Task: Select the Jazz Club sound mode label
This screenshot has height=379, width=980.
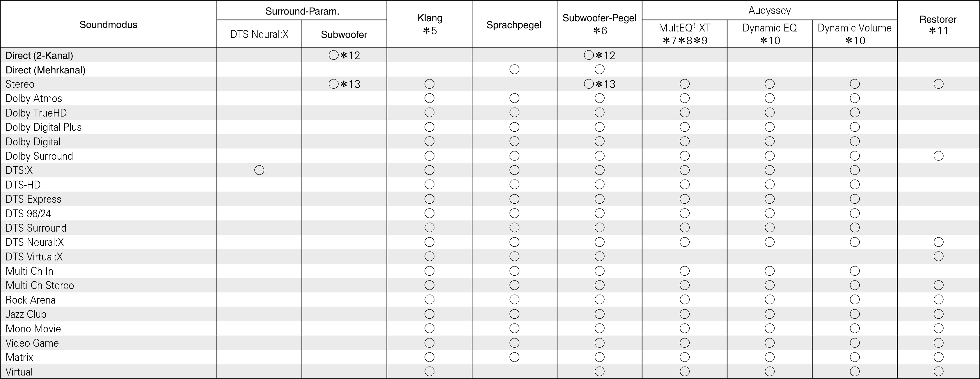Action: point(26,314)
